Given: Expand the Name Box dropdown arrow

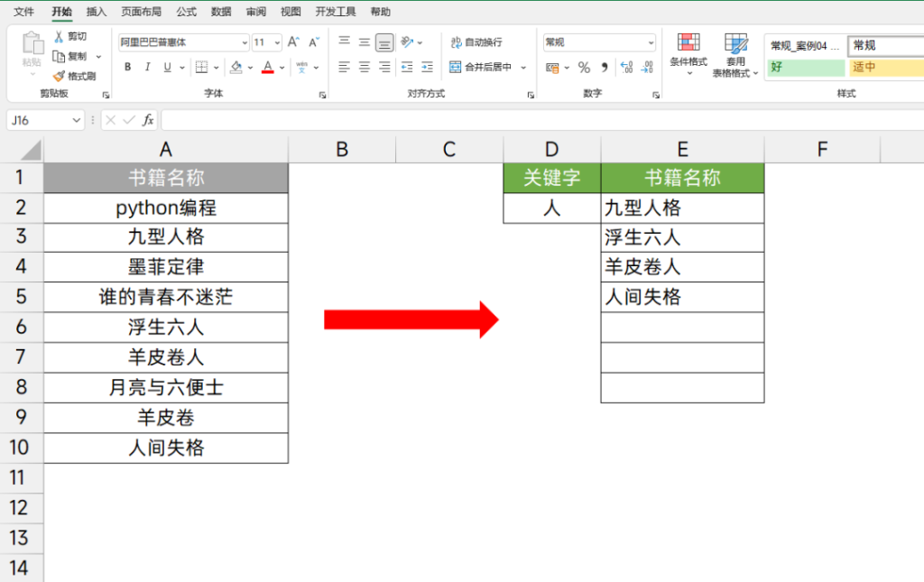Looking at the screenshot, I should coord(76,120).
